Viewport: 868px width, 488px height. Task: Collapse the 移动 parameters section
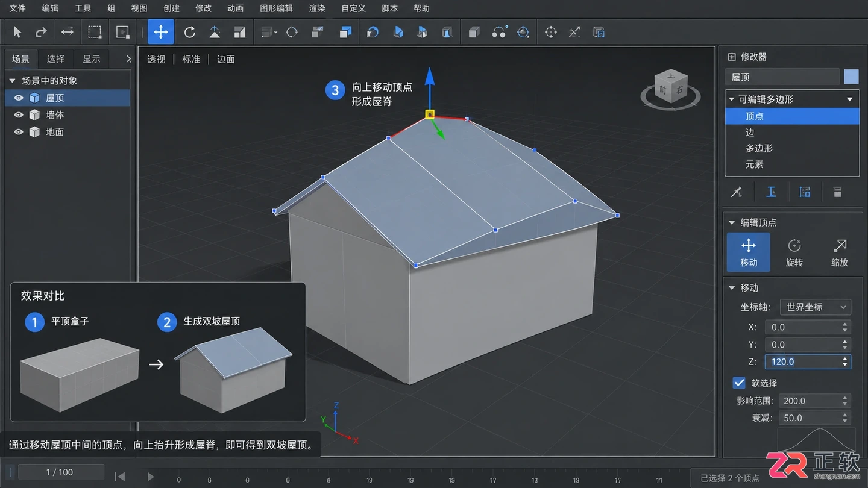732,288
